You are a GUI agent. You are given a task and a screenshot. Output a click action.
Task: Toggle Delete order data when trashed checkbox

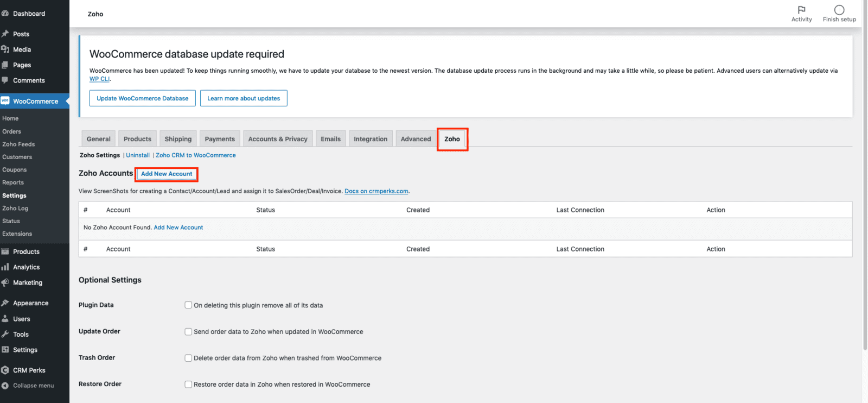(x=188, y=358)
